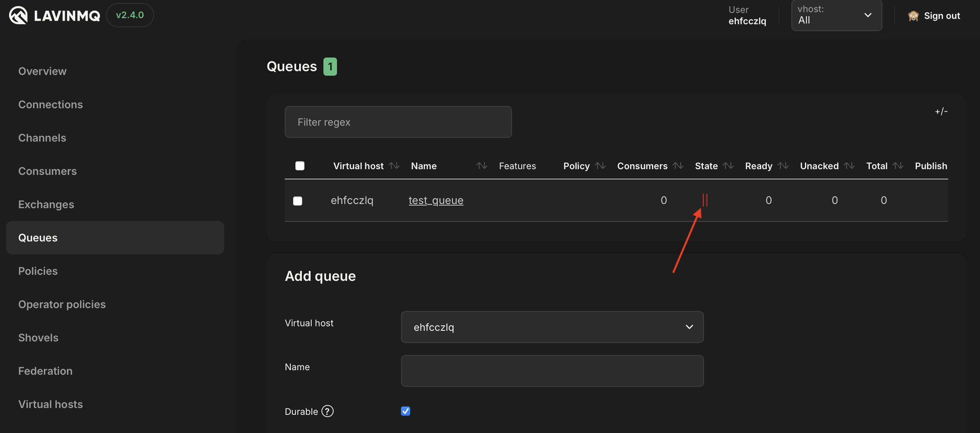The width and height of the screenshot is (980, 433).
Task: Sort by State column arrows
Action: [x=728, y=166]
